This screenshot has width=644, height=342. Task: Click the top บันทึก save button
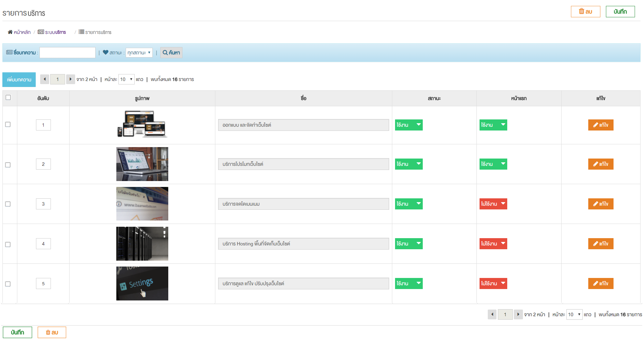(620, 11)
